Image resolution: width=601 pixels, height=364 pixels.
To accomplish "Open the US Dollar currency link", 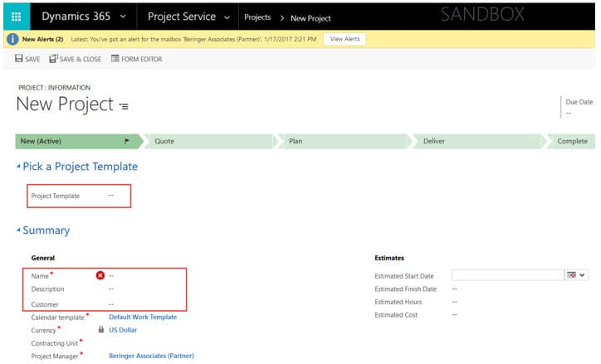I will pos(123,330).
